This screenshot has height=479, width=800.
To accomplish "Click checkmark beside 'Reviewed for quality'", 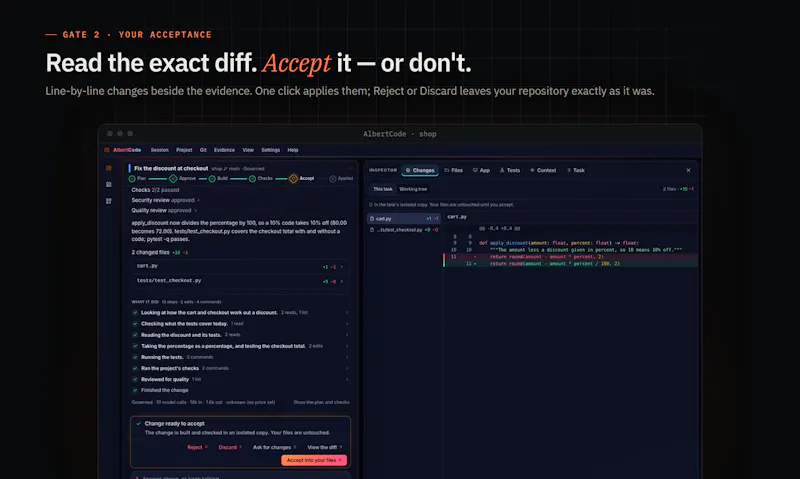I will tap(135, 379).
